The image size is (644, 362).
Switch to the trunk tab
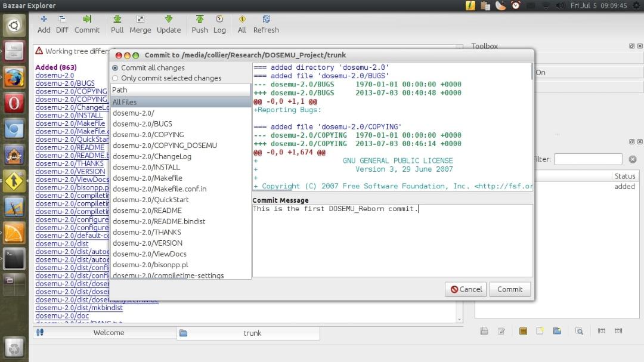[248, 333]
